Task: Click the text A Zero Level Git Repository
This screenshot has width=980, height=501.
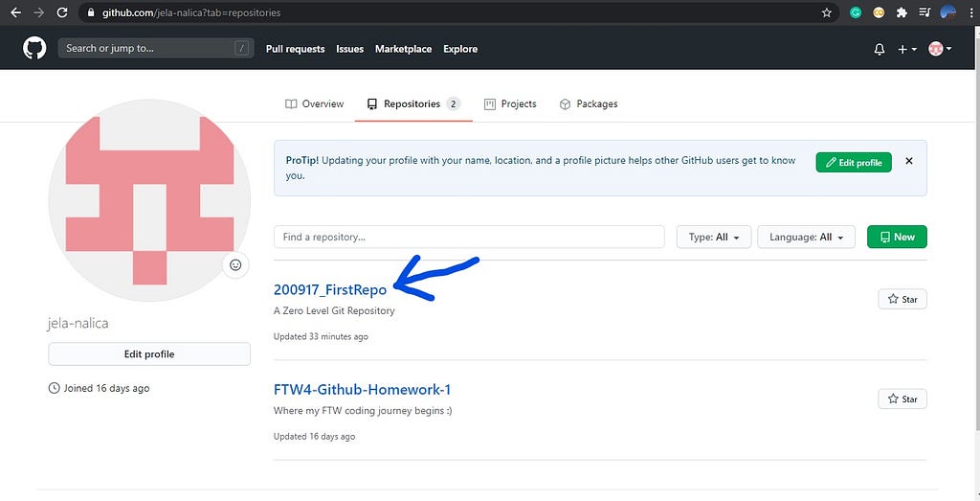Action: pyautogui.click(x=334, y=310)
